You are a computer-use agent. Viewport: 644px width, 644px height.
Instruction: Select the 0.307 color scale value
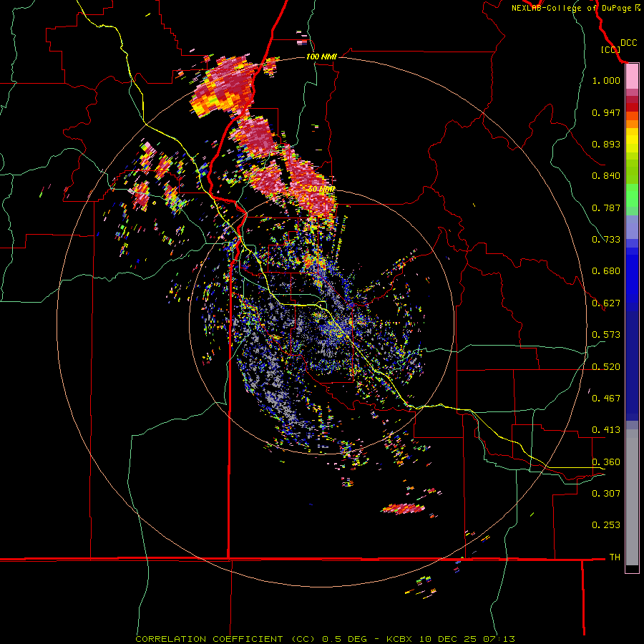(x=606, y=493)
